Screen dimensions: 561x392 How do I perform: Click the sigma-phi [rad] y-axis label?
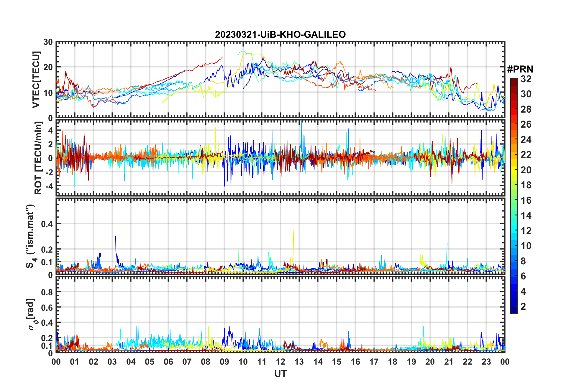[x=32, y=314]
